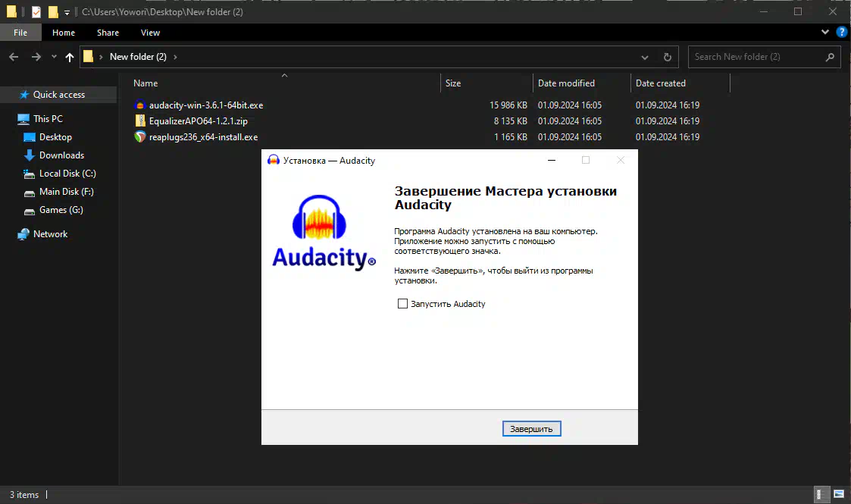Viewport: 851px width, 504px height.
Task: Click the 3 items status text
Action: pos(24,495)
